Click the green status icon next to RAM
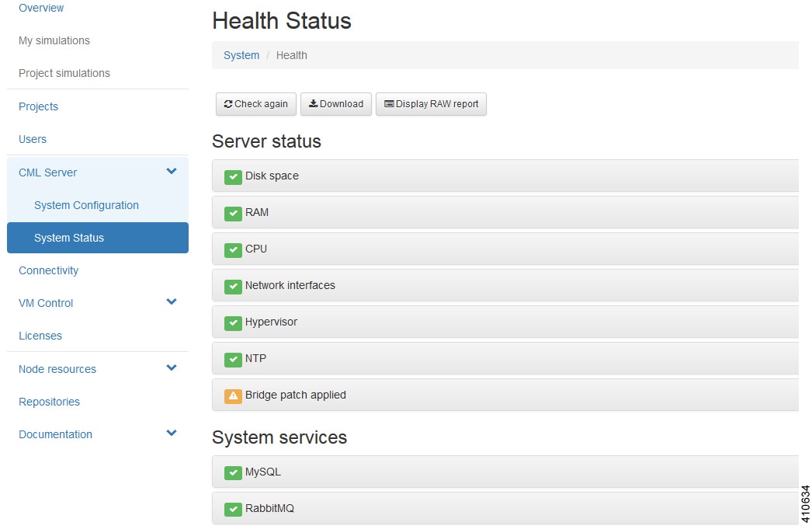812x526 pixels. click(x=233, y=213)
